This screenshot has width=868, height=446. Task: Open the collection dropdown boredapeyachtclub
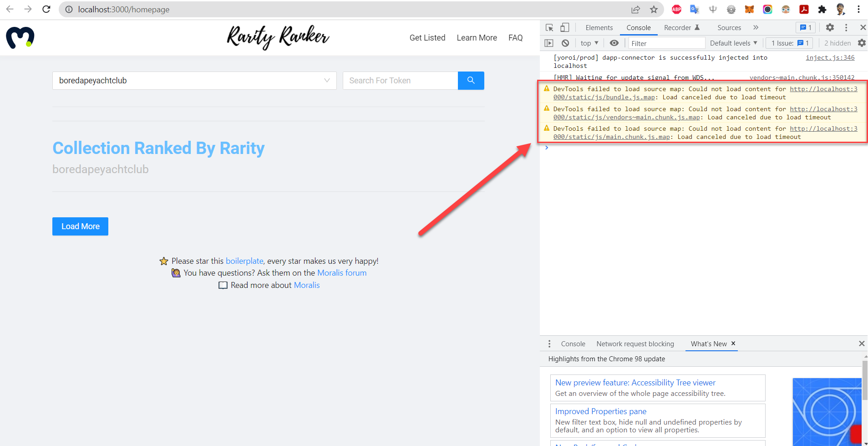click(194, 81)
